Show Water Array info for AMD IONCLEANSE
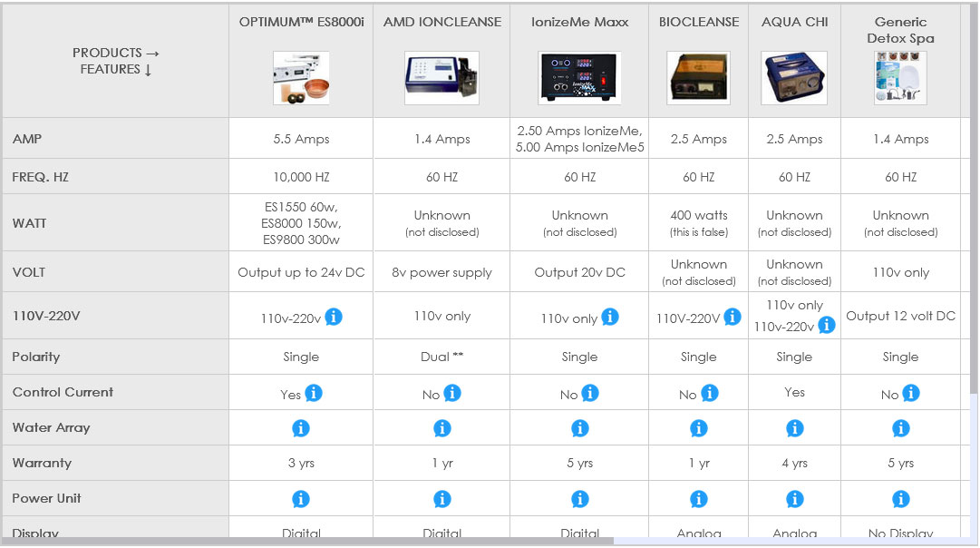Viewport: 980px width, 548px height. pyautogui.click(x=441, y=428)
